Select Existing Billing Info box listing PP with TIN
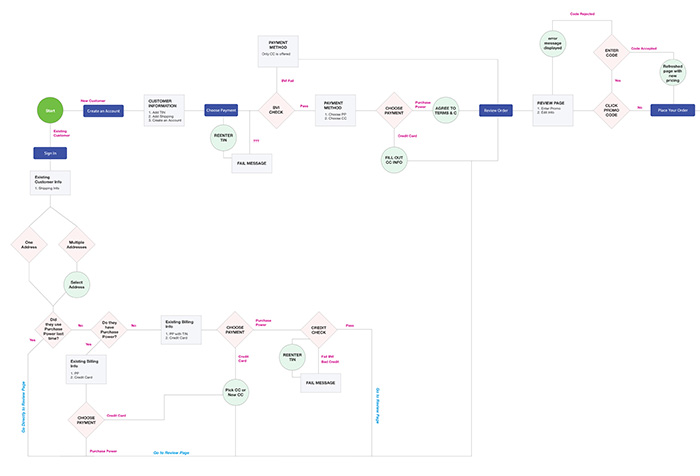 [181, 330]
